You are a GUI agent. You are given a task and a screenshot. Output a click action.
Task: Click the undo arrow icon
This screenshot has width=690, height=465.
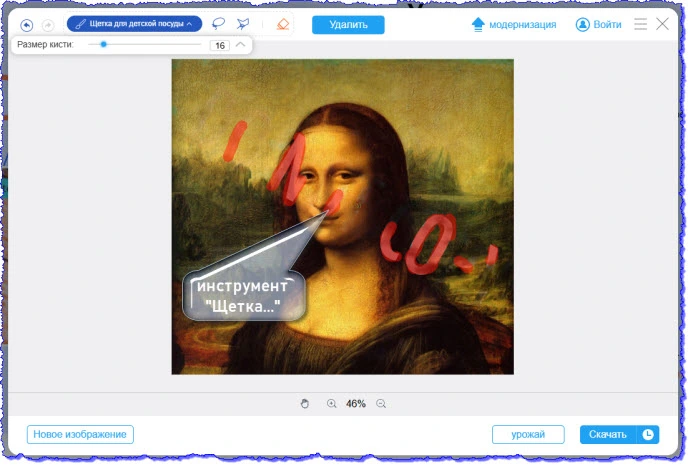click(26, 24)
